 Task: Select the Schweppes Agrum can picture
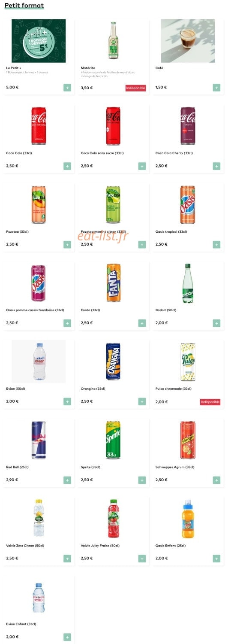coord(188,440)
